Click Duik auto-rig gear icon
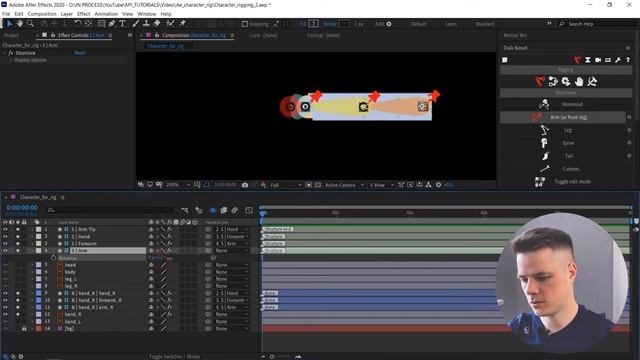640x360 pixels. [x=566, y=82]
